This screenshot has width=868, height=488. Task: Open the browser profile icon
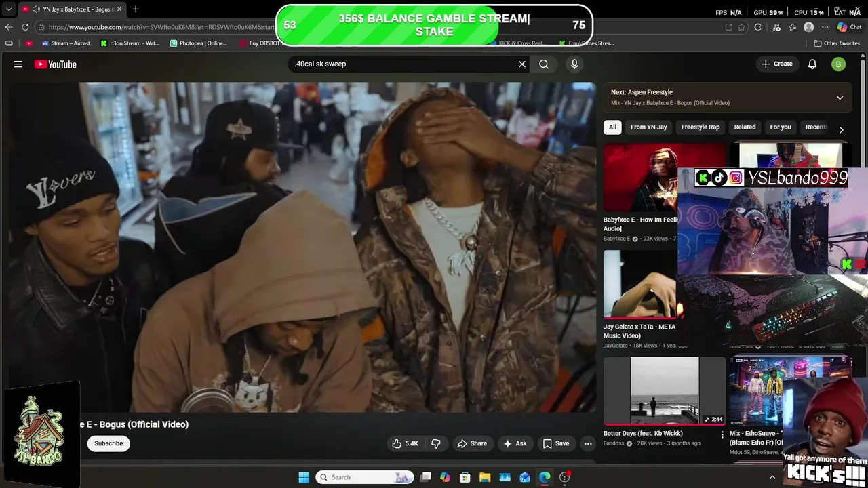pyautogui.click(x=808, y=27)
